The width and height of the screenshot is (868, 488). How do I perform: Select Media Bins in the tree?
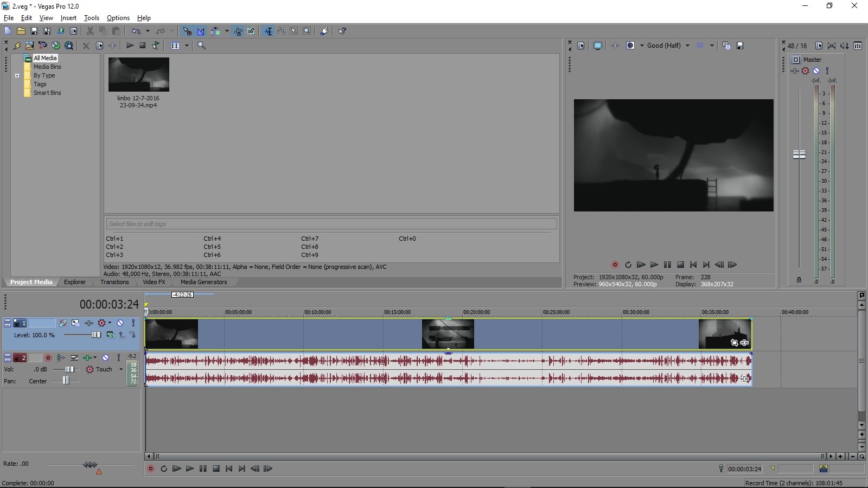pyautogui.click(x=47, y=67)
